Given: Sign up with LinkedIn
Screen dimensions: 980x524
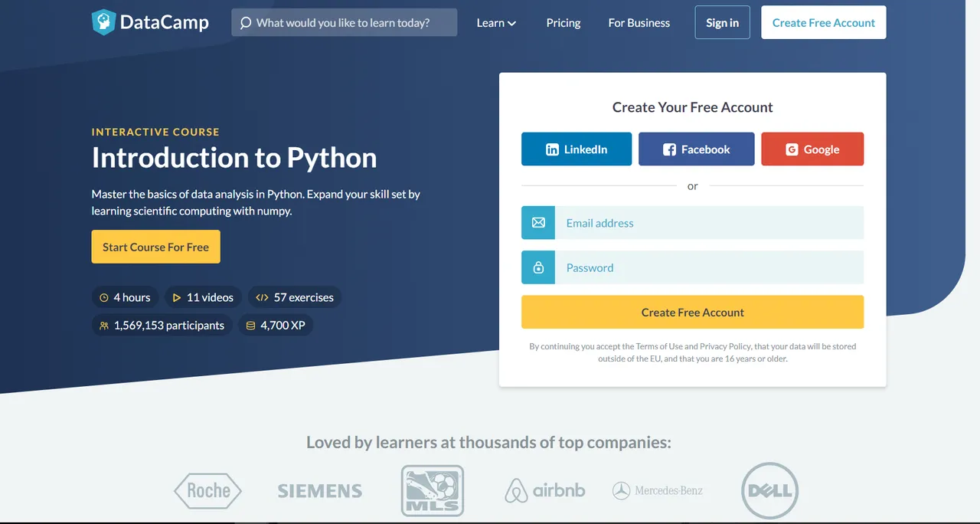Looking at the screenshot, I should click(577, 149).
